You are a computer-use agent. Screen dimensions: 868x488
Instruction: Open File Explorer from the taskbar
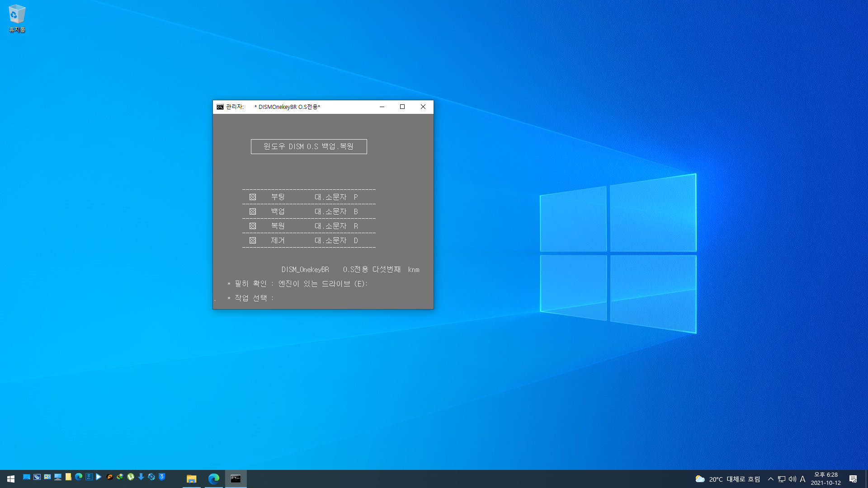(192, 479)
